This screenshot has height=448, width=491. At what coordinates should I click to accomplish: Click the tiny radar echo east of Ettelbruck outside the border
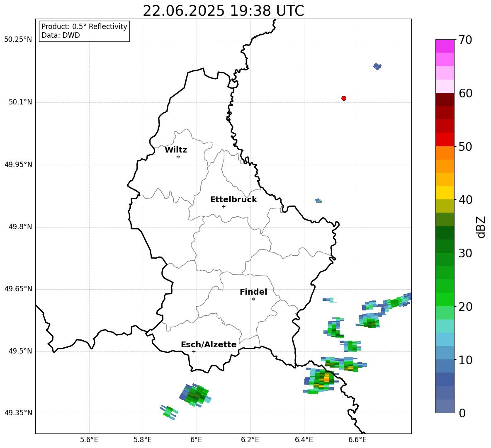pos(318,201)
